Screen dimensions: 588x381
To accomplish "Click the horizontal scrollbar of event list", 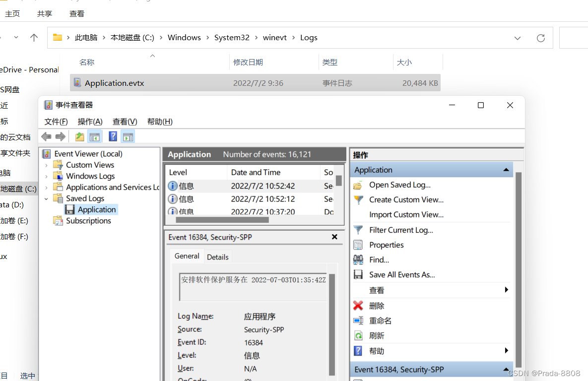I will (x=222, y=220).
